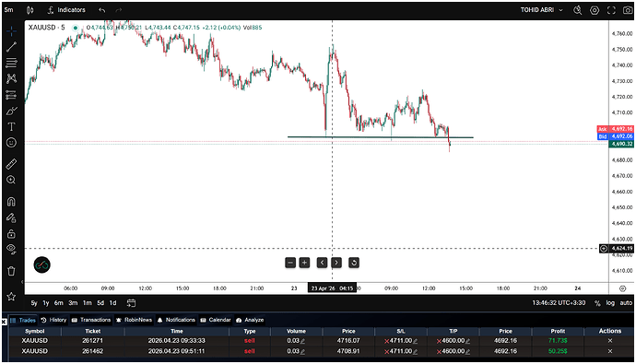Select the trend line drawing tool
636x364 pixels.
(11, 47)
